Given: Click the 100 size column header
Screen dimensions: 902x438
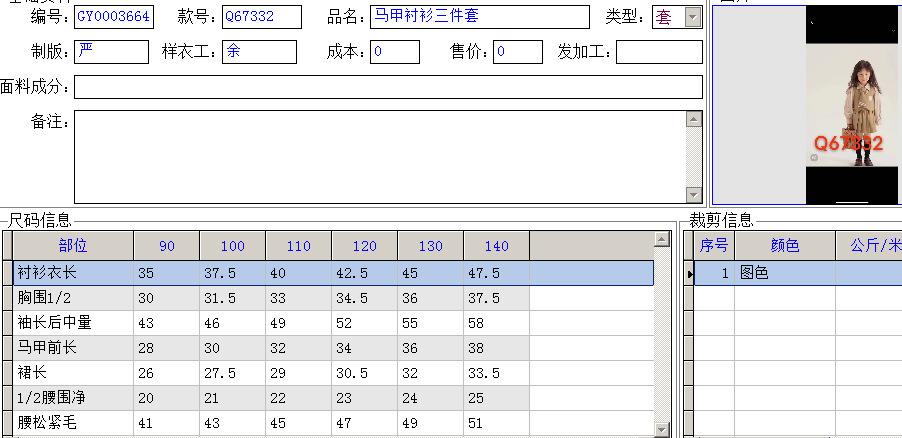Looking at the screenshot, I should click(x=232, y=246).
